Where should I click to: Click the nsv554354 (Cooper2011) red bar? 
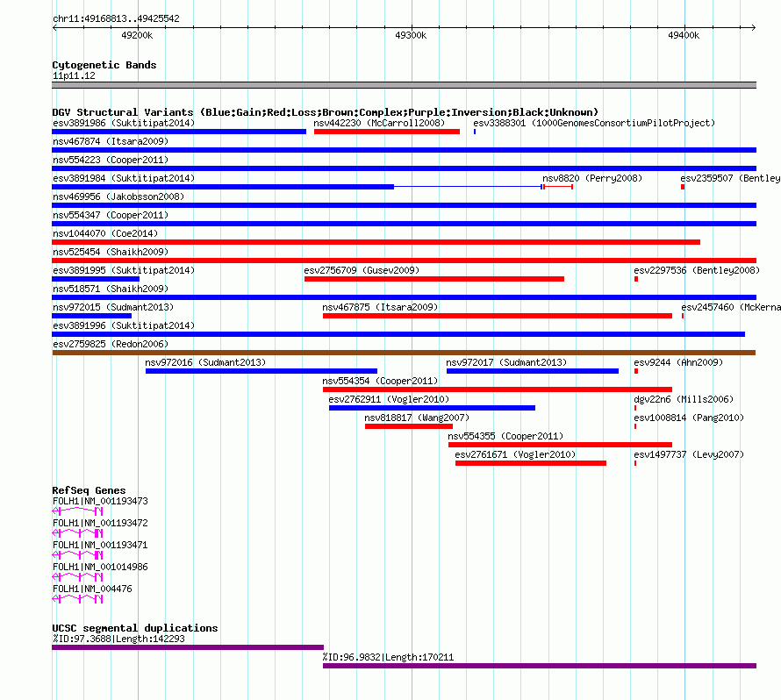(498, 389)
